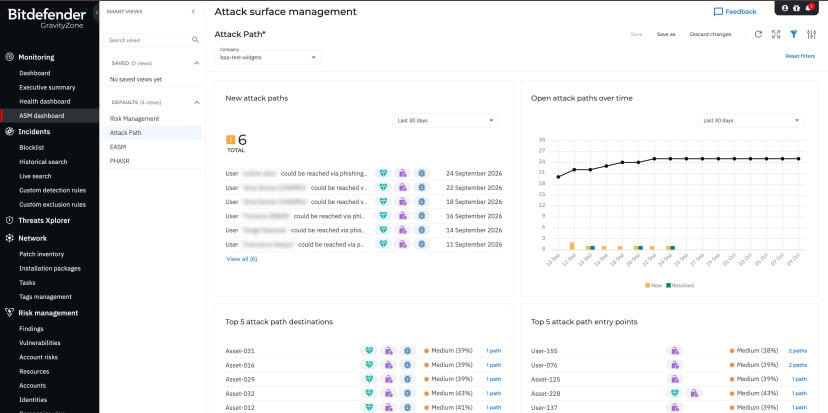The width and height of the screenshot is (828, 413).
Task: Open fullscreen mode with the expand icon
Action: [x=776, y=34]
